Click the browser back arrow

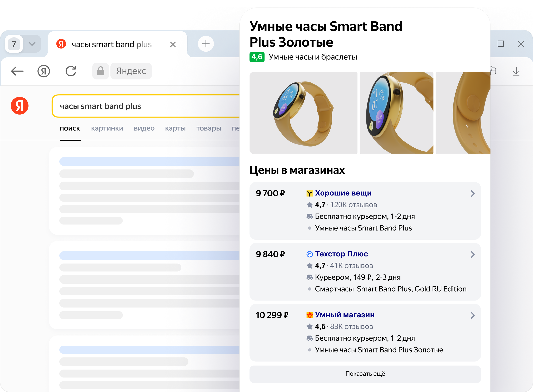17,71
